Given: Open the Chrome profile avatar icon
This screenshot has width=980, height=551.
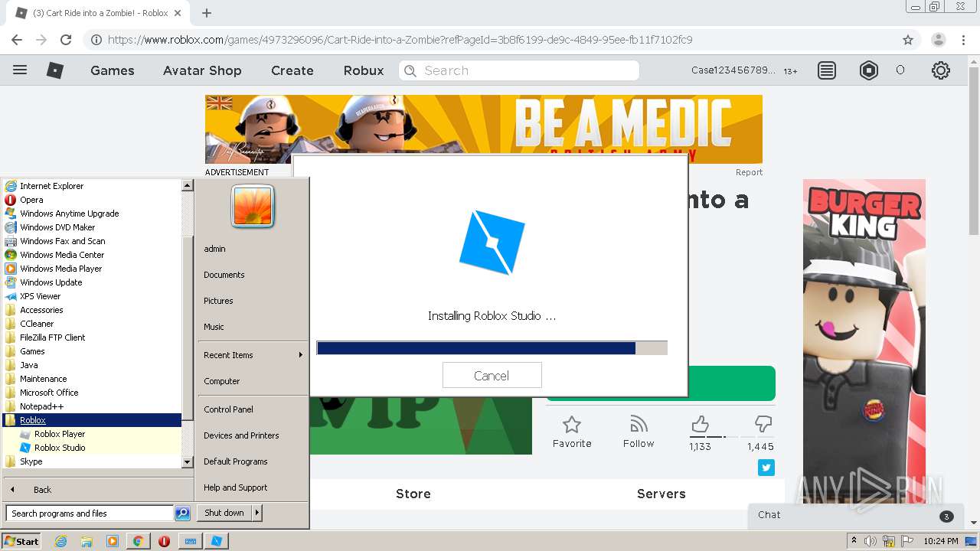Looking at the screenshot, I should (938, 40).
